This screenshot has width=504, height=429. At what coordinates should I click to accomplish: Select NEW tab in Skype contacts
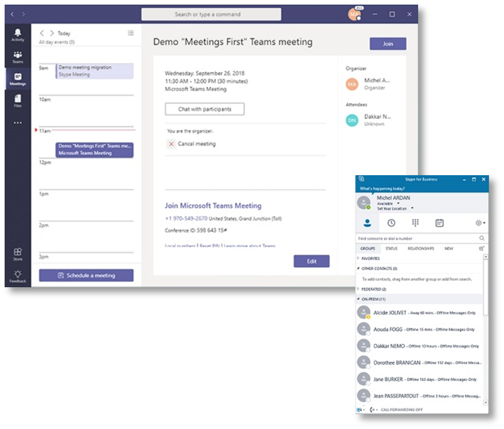pyautogui.click(x=448, y=249)
